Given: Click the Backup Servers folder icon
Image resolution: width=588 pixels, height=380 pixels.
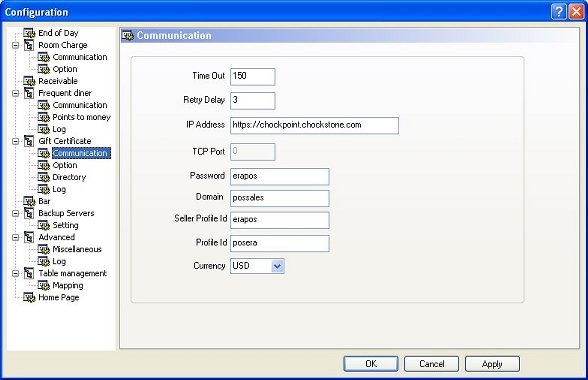Looking at the screenshot, I should pyautogui.click(x=29, y=213).
